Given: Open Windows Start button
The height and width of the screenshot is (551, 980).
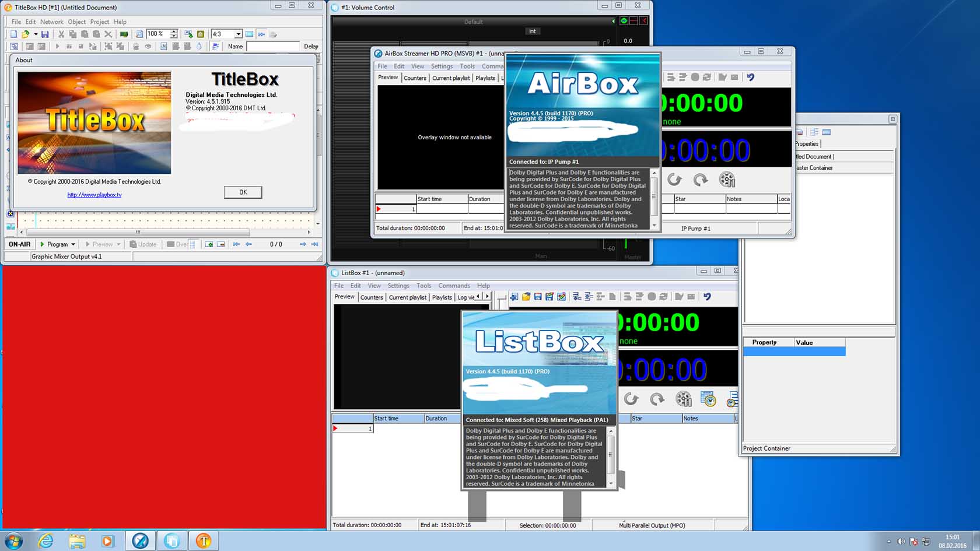Looking at the screenshot, I should click(x=13, y=541).
